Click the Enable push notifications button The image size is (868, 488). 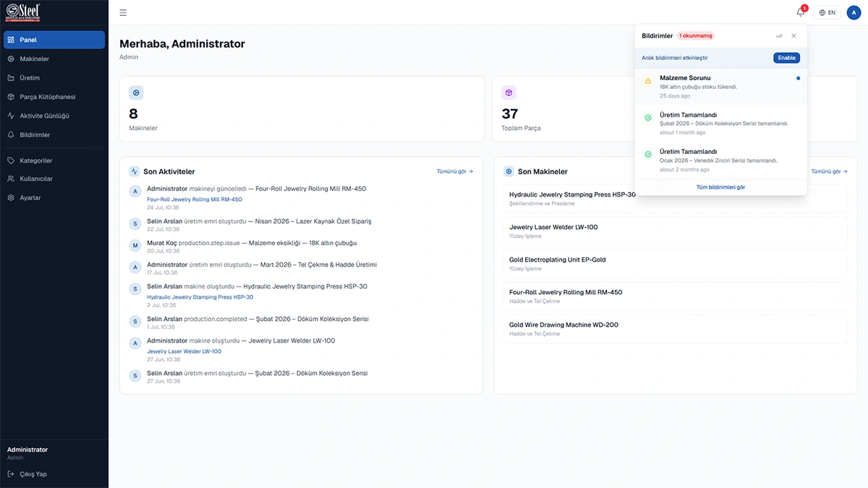click(786, 58)
